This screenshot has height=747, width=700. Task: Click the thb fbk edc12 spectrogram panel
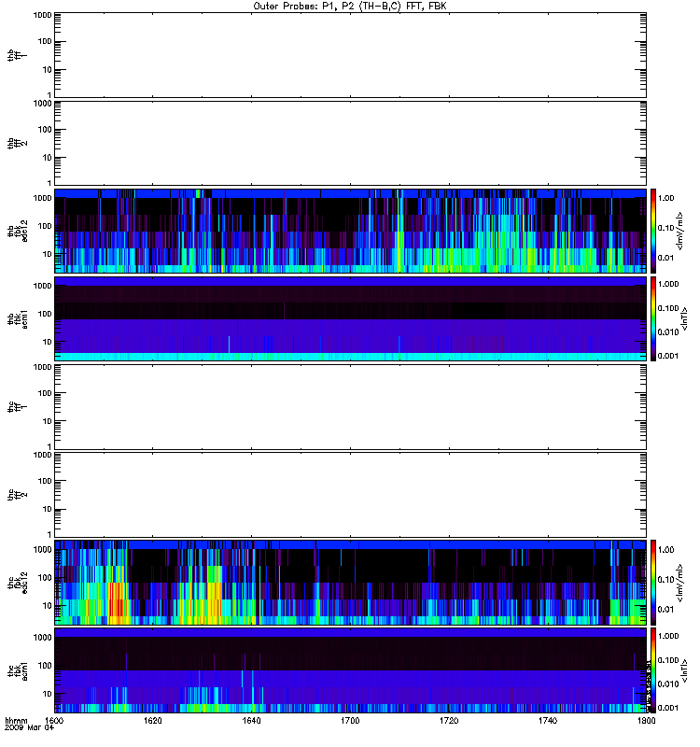coord(350,231)
